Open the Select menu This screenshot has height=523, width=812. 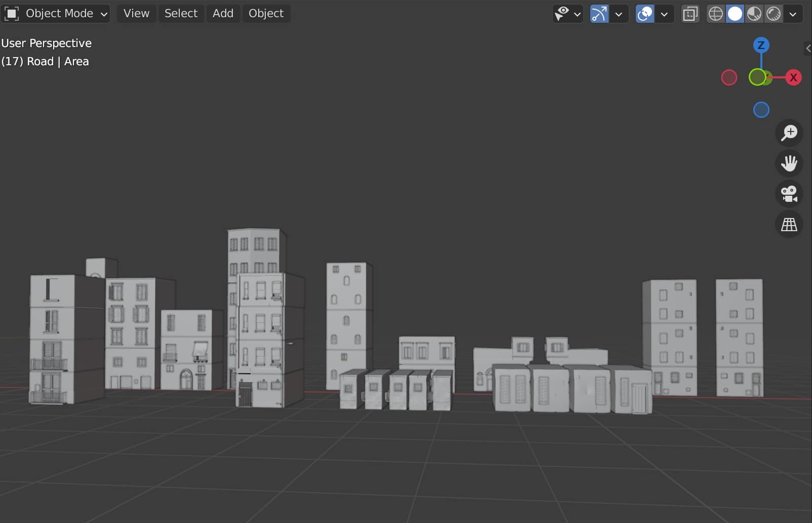[181, 13]
